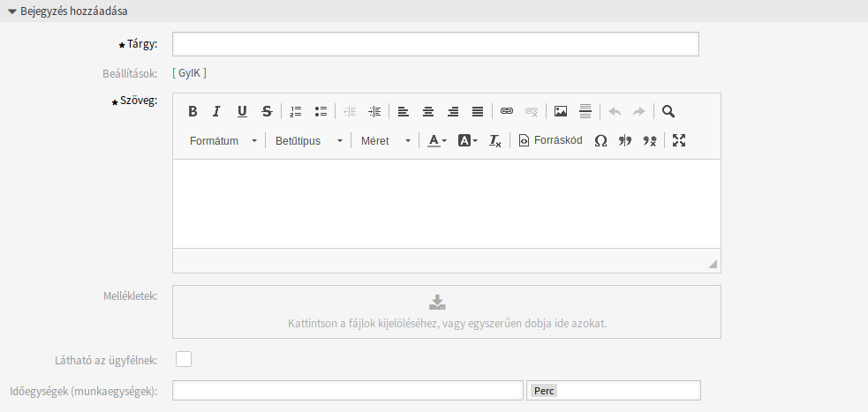Open the background color picker
The width and height of the screenshot is (868, 412).
point(467,140)
